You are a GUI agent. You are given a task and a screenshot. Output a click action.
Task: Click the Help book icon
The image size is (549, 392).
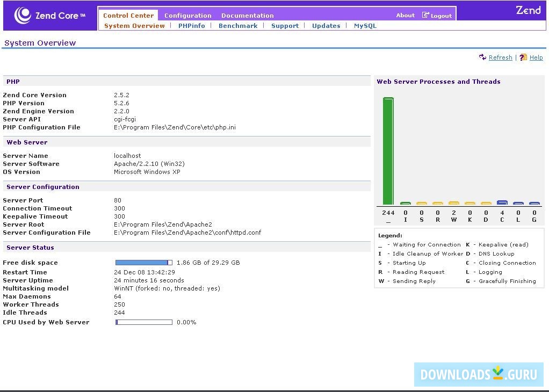(x=523, y=57)
